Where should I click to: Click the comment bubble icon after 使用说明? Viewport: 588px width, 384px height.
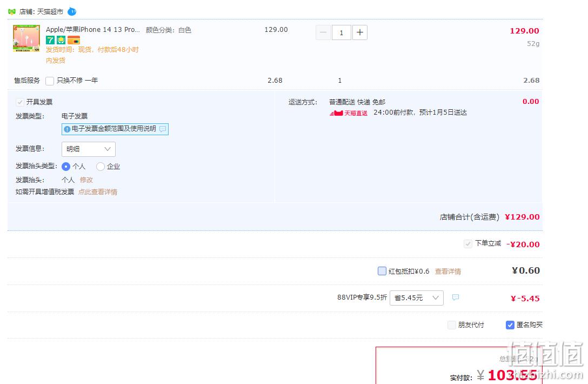click(x=162, y=129)
